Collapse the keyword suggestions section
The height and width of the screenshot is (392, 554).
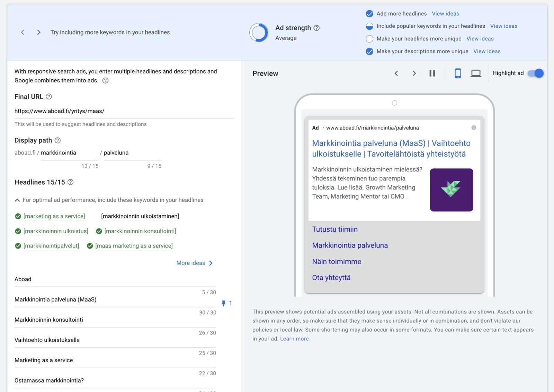17,200
